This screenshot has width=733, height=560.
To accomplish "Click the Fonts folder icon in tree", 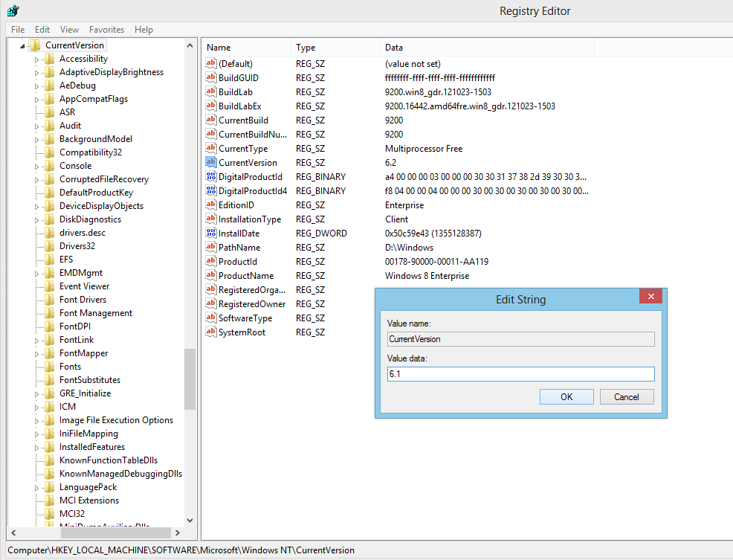I will (49, 367).
